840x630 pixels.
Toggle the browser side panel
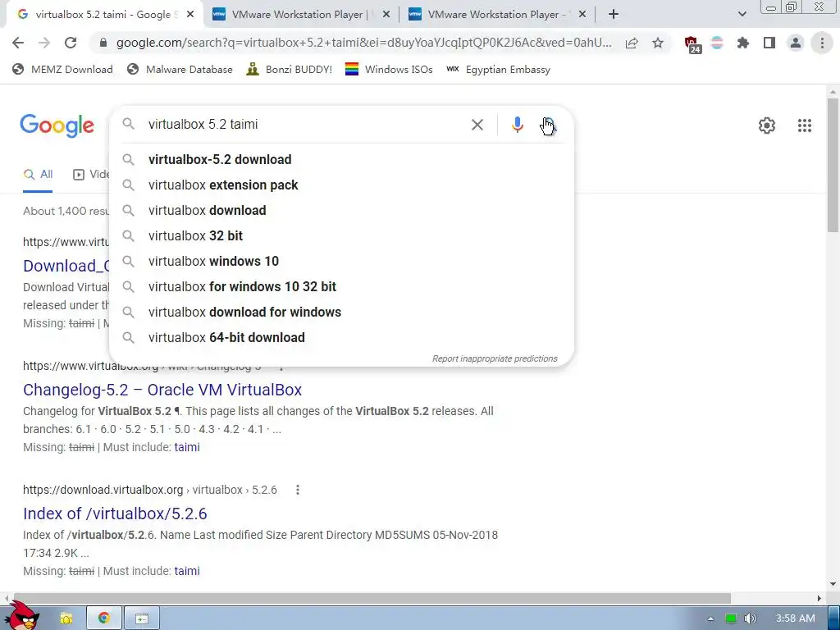pyautogui.click(x=769, y=43)
